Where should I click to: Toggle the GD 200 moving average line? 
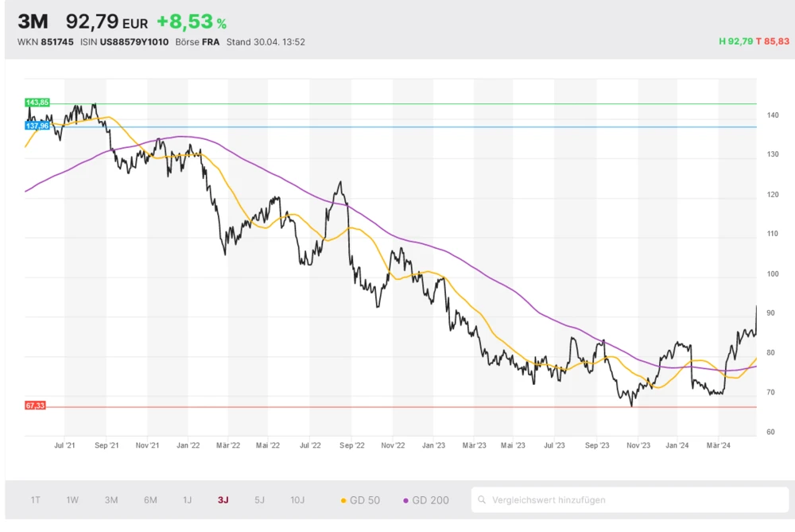click(430, 500)
